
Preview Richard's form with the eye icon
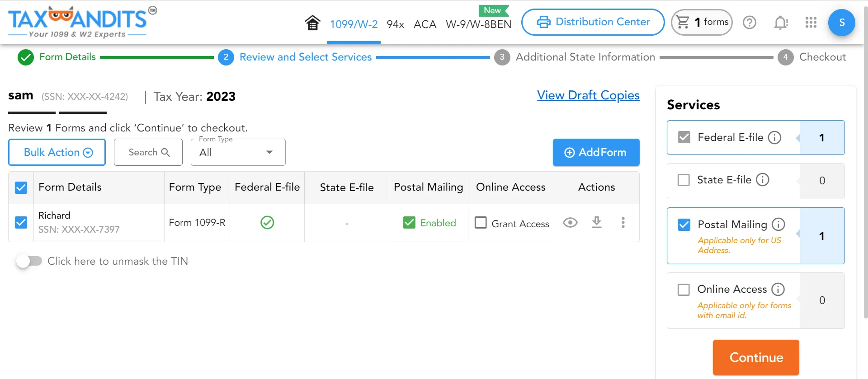coord(570,223)
